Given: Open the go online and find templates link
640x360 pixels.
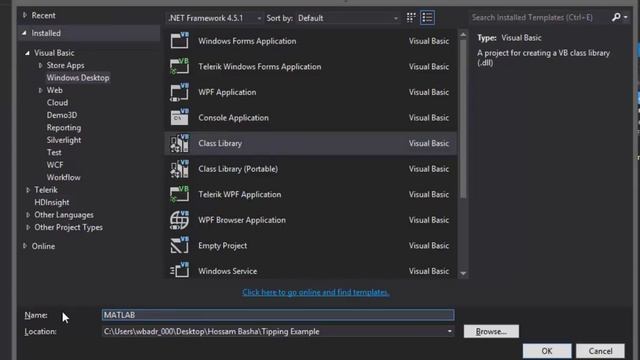Looking at the screenshot, I should tap(316, 292).
